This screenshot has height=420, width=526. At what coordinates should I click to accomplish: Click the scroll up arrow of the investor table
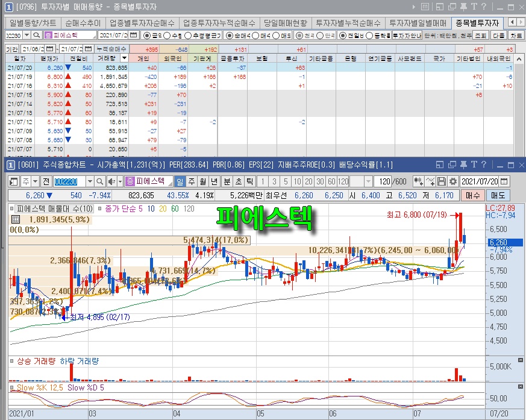(x=519, y=58)
